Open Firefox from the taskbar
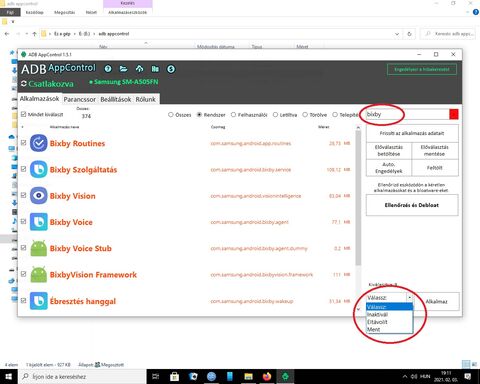 tap(267, 377)
